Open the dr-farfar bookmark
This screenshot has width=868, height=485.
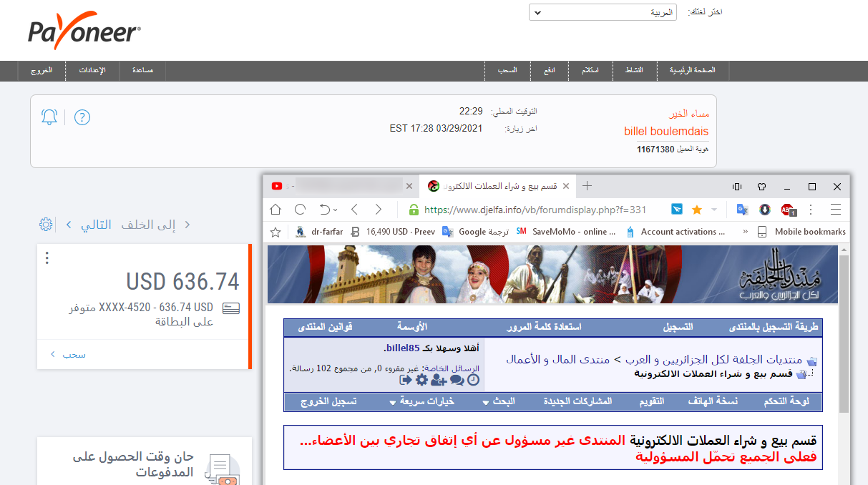point(319,232)
